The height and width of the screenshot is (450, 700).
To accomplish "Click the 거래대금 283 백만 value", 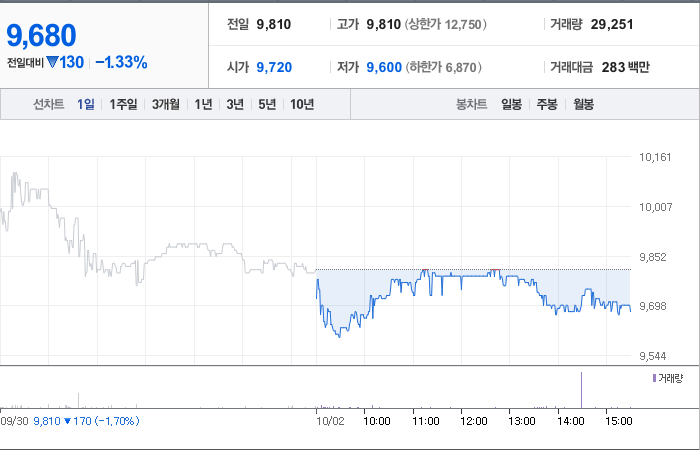I will coord(625,67).
